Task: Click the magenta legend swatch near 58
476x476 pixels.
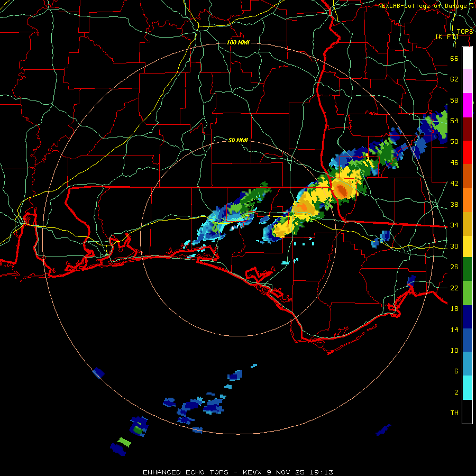Action: tap(467, 105)
